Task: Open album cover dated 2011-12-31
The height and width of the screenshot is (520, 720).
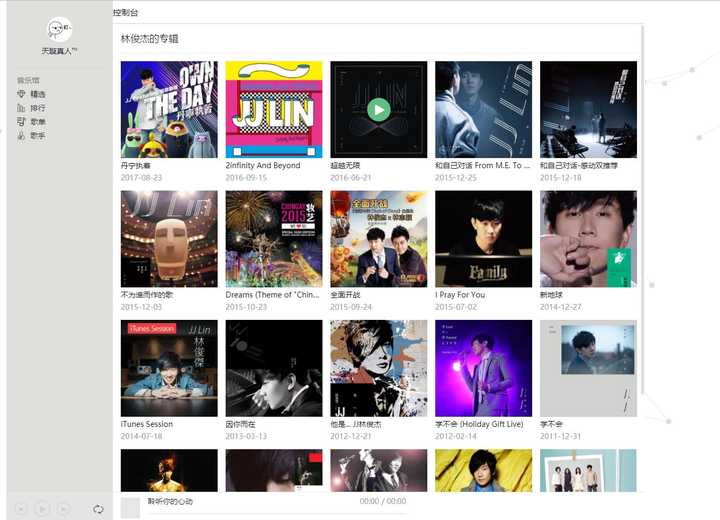Action: pyautogui.click(x=588, y=368)
